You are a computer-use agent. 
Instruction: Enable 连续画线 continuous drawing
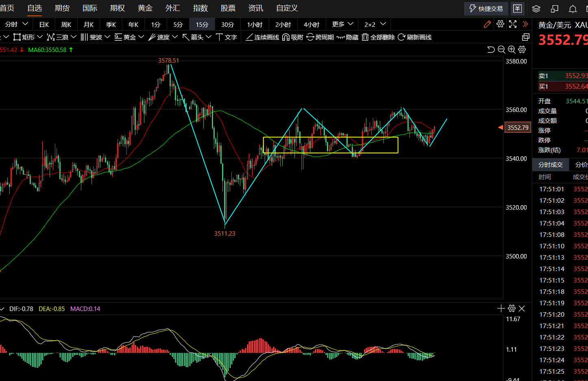coord(262,37)
